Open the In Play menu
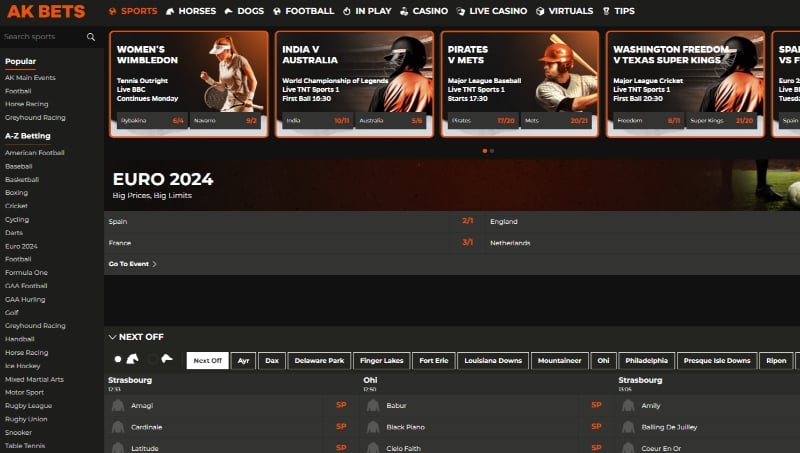The image size is (800, 453). coord(367,11)
